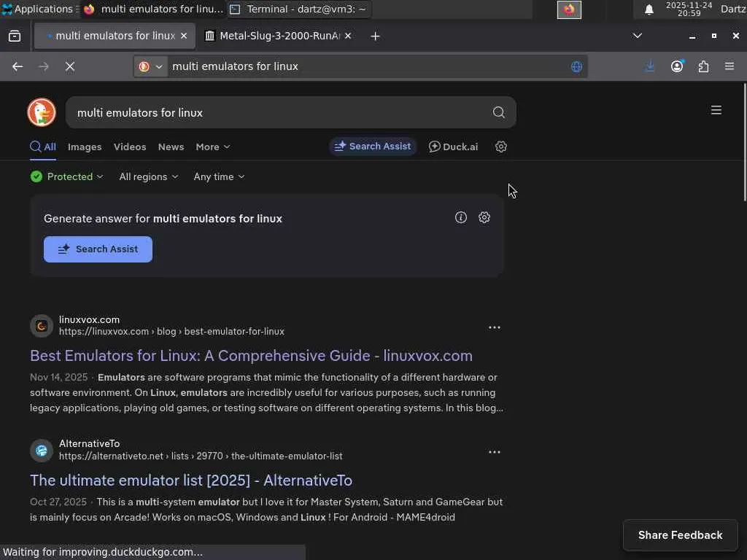Open Best Emulators for Linux result link
This screenshot has width=747, height=560.
point(251,356)
